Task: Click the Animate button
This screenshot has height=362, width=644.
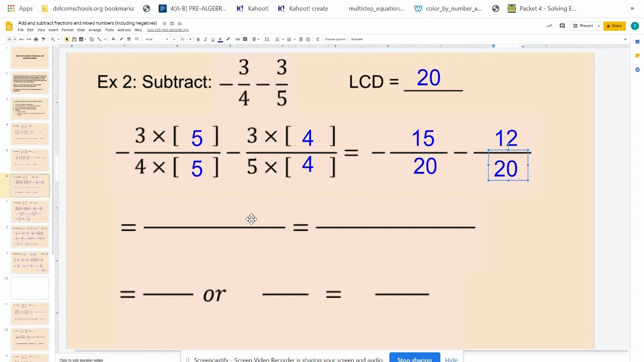Action: click(357, 39)
